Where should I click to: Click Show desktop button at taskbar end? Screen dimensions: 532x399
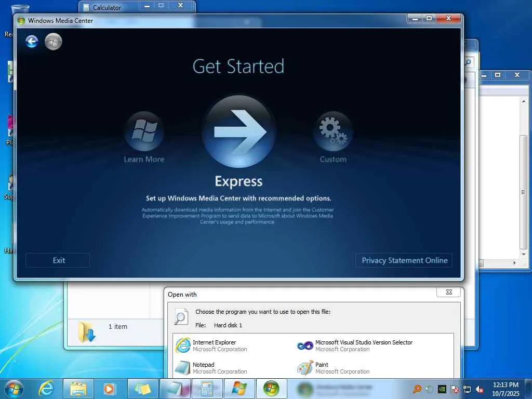[x=528, y=389]
